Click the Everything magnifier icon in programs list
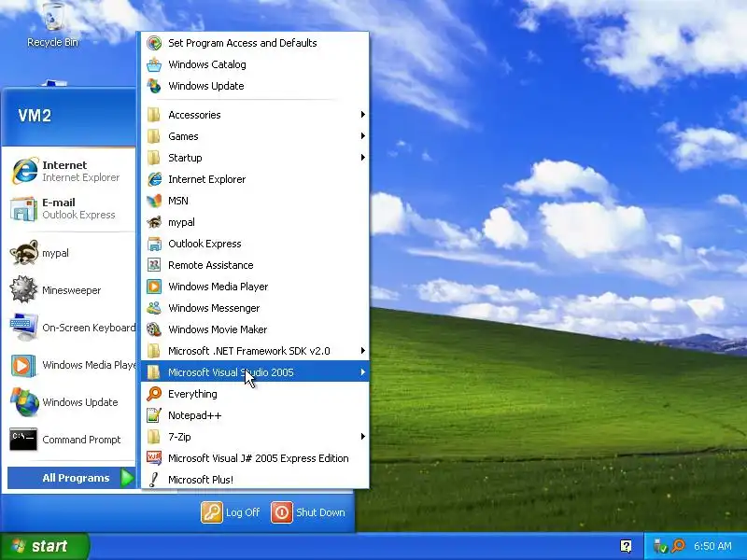 154,394
